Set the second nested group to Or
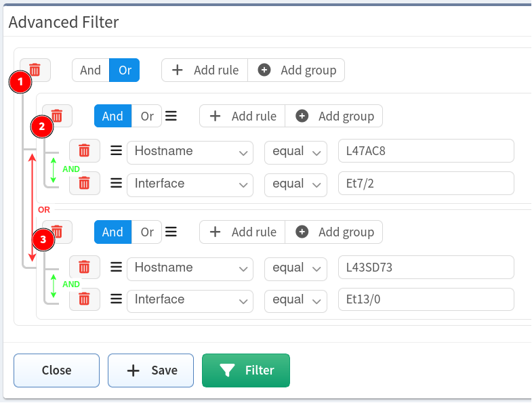This screenshot has width=532, height=403. [x=146, y=232]
